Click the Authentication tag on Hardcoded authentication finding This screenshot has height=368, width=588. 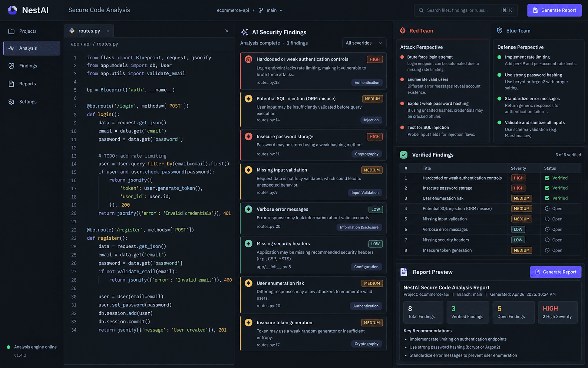(367, 83)
